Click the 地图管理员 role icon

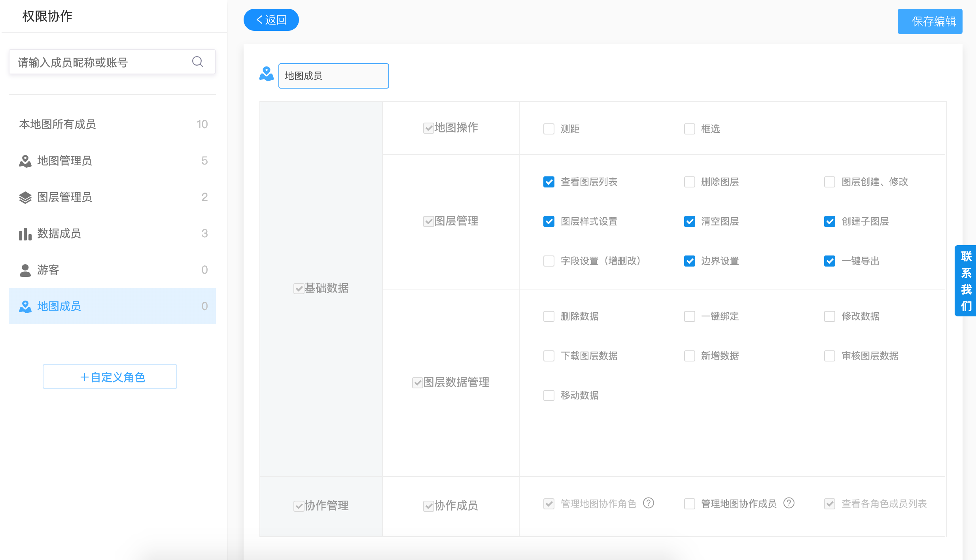click(25, 161)
